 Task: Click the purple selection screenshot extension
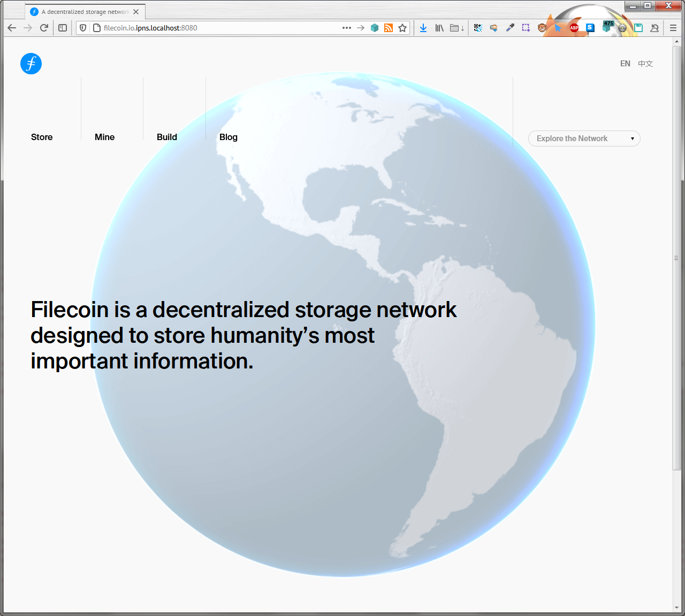[x=526, y=28]
